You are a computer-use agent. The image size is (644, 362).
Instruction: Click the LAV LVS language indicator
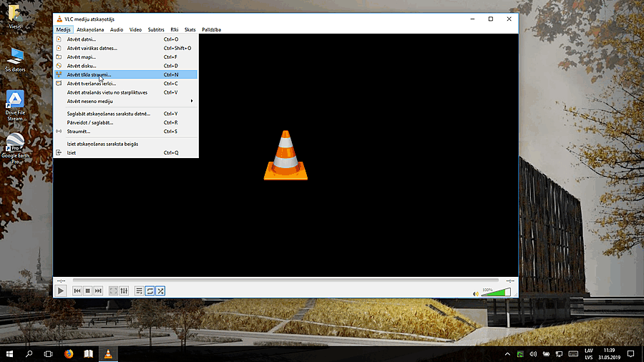pos(589,354)
